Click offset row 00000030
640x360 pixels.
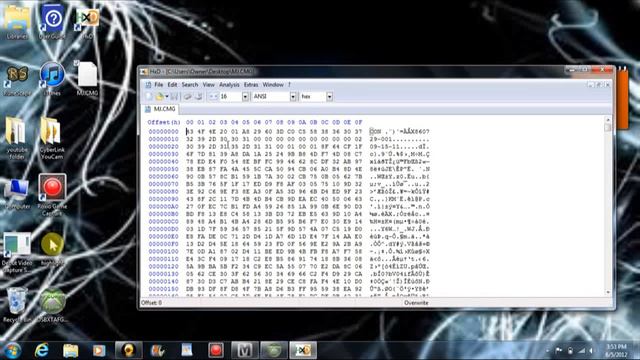164,154
